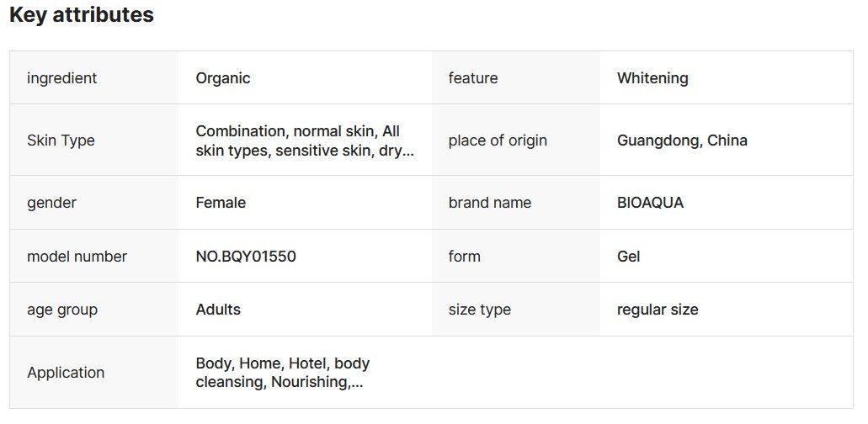Select the Female gender value
The image size is (868, 424).
click(x=221, y=203)
